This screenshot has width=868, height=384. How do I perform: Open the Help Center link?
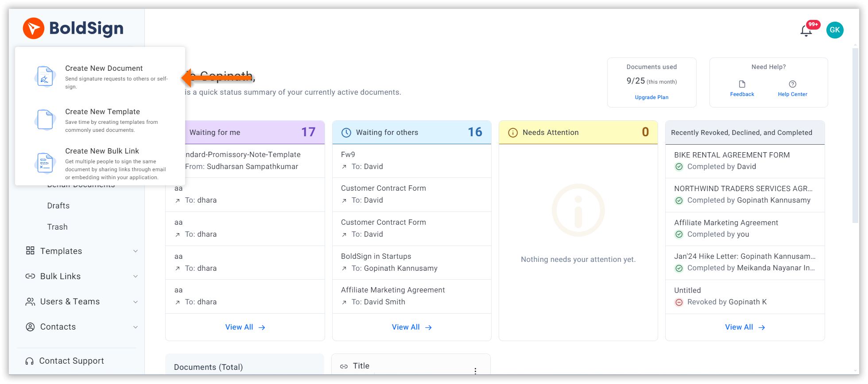[793, 94]
